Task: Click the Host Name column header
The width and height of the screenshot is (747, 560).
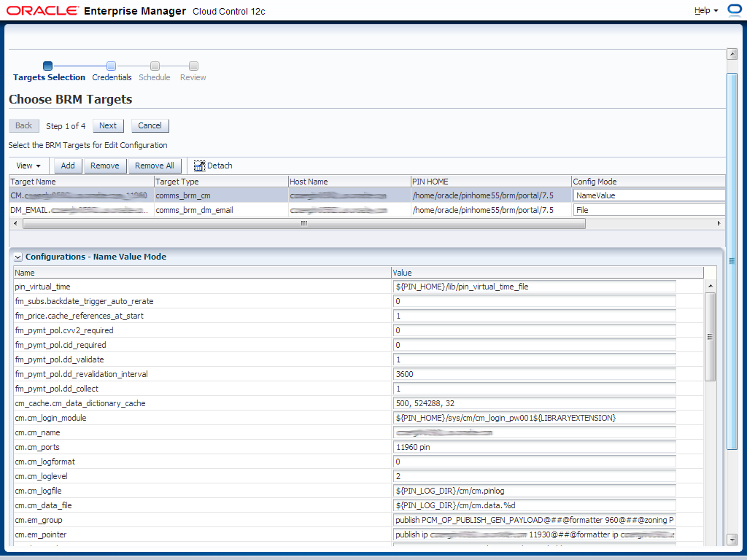Action: [349, 182]
